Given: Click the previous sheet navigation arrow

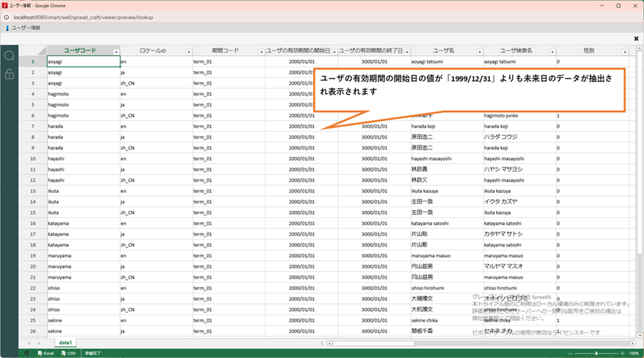Looking at the screenshot, I should [29, 343].
